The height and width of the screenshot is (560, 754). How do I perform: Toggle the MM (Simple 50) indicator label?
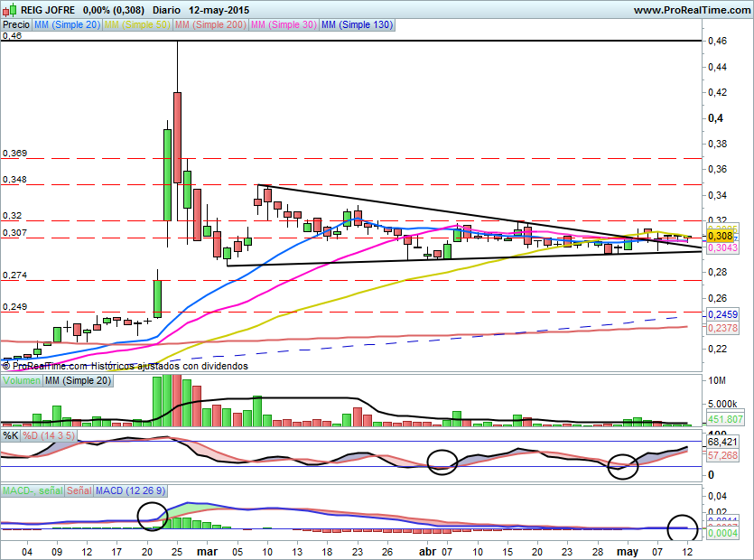pos(136,25)
